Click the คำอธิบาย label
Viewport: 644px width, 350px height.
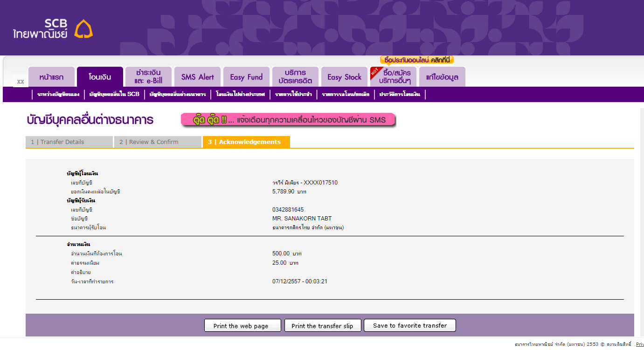(81, 272)
